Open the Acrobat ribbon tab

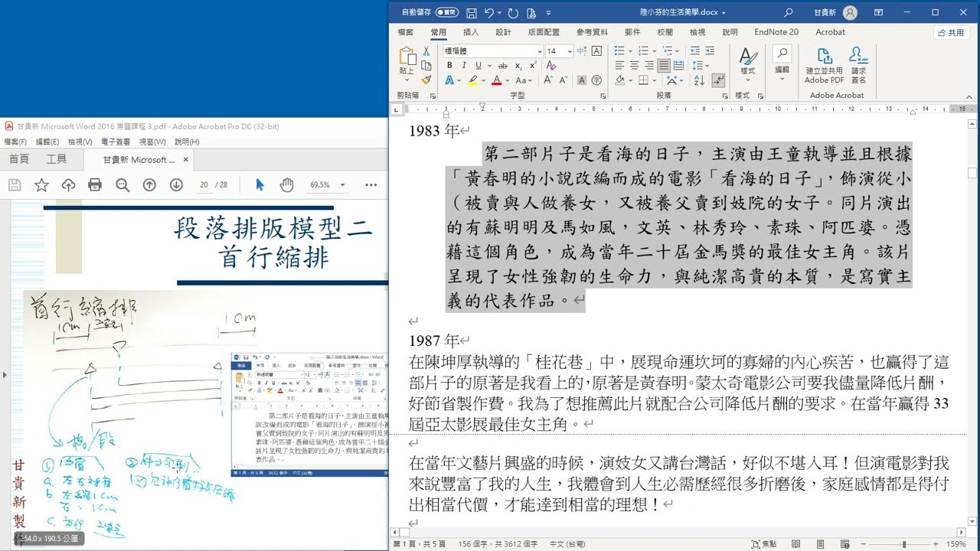(x=830, y=32)
